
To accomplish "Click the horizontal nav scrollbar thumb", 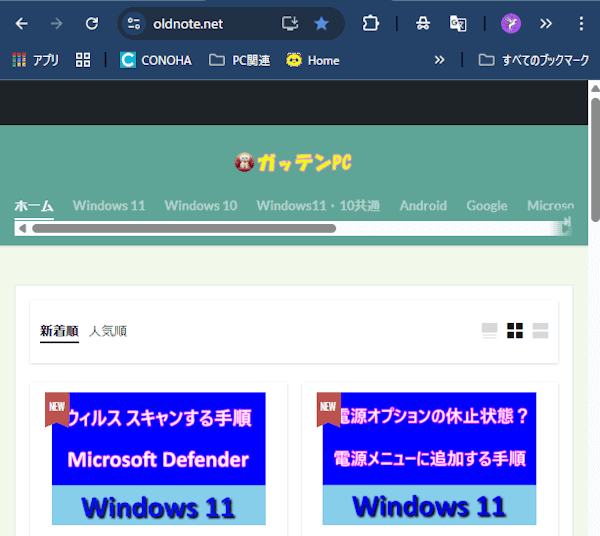I will (x=184, y=228).
